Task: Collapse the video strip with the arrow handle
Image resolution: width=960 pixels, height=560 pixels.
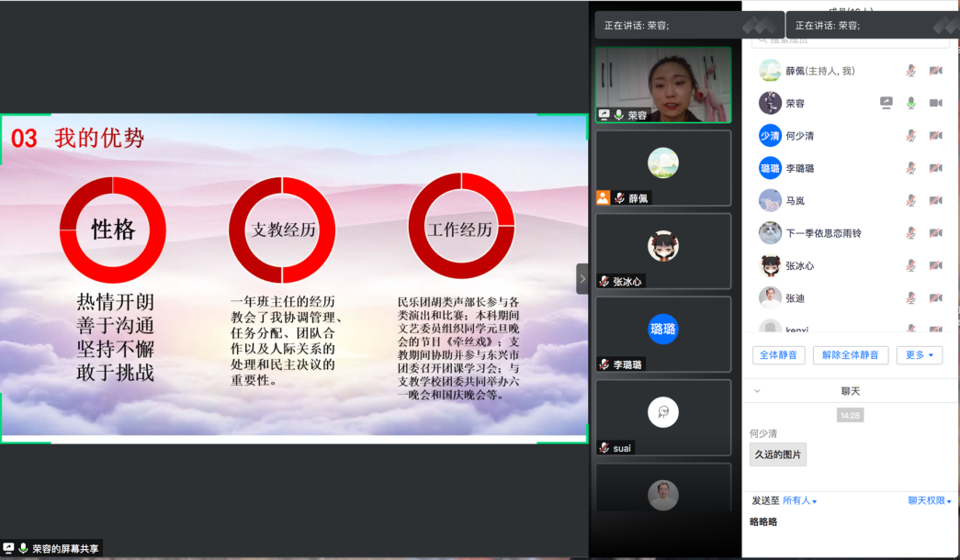Action: pyautogui.click(x=582, y=279)
